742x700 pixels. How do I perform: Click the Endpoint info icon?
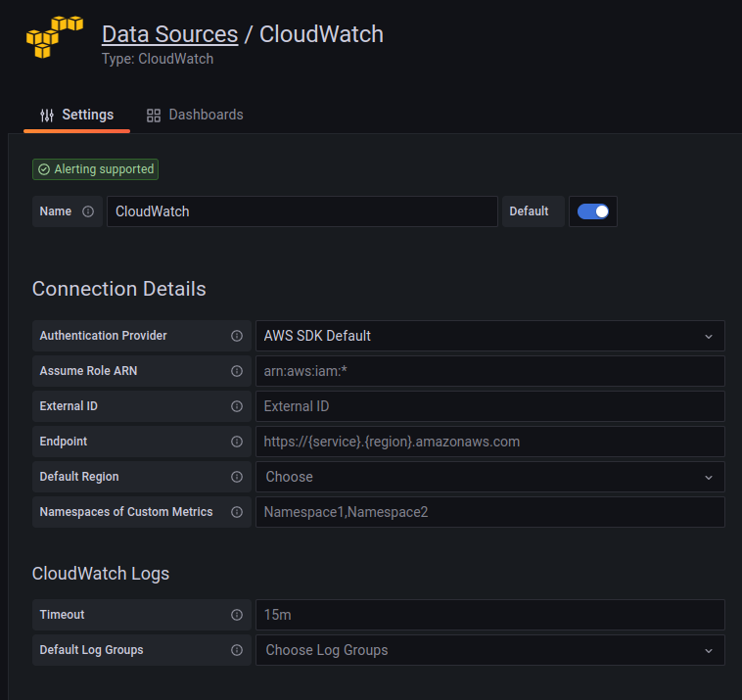(x=237, y=442)
